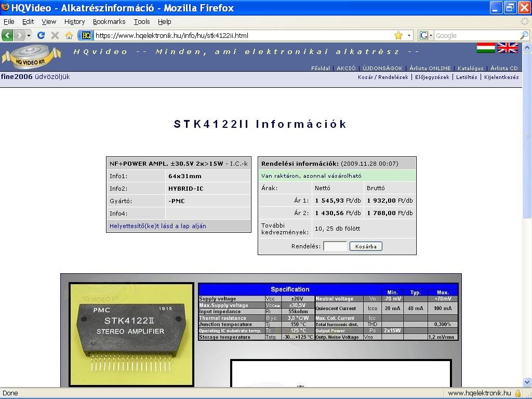Open the Help menu
This screenshot has width=532, height=399.
click(x=164, y=22)
